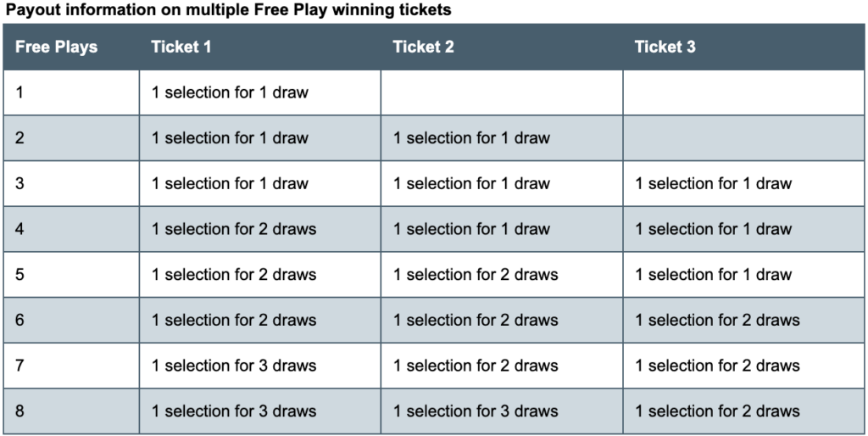Click the Ticket 3 column header
868x436 pixels.
(x=743, y=48)
